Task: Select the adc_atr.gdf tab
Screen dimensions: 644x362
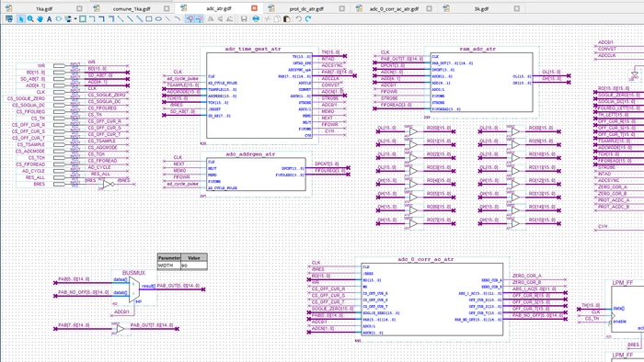Action: tap(219, 8)
